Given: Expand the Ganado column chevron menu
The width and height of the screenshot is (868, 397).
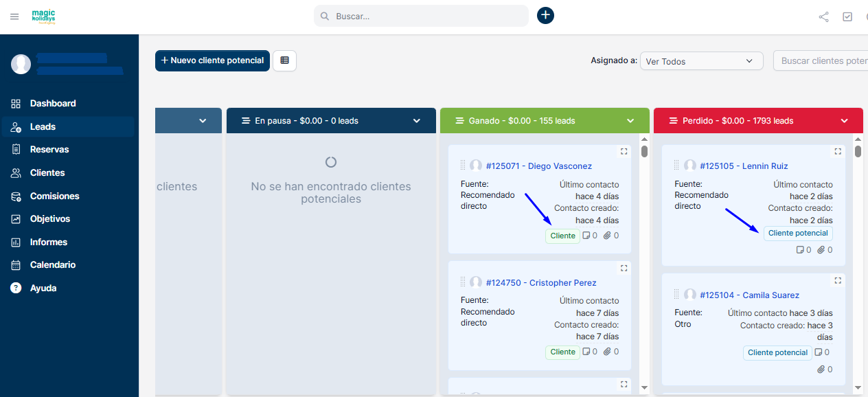Looking at the screenshot, I should tap(630, 121).
